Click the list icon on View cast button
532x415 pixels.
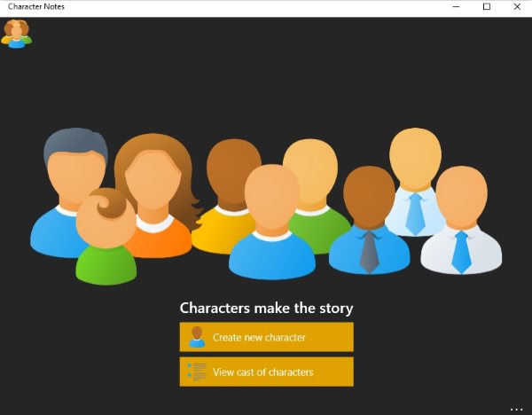[x=197, y=372]
